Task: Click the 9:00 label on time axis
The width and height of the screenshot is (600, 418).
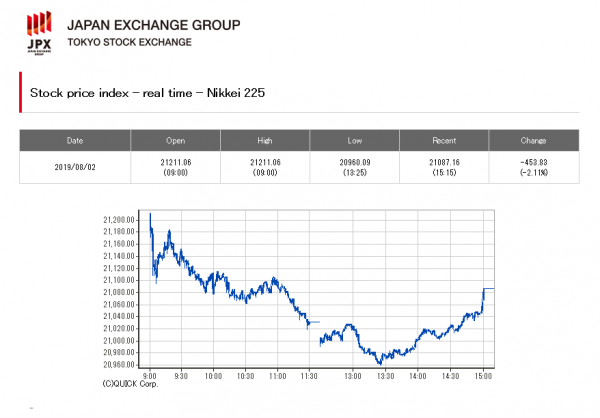Action: coord(149,375)
